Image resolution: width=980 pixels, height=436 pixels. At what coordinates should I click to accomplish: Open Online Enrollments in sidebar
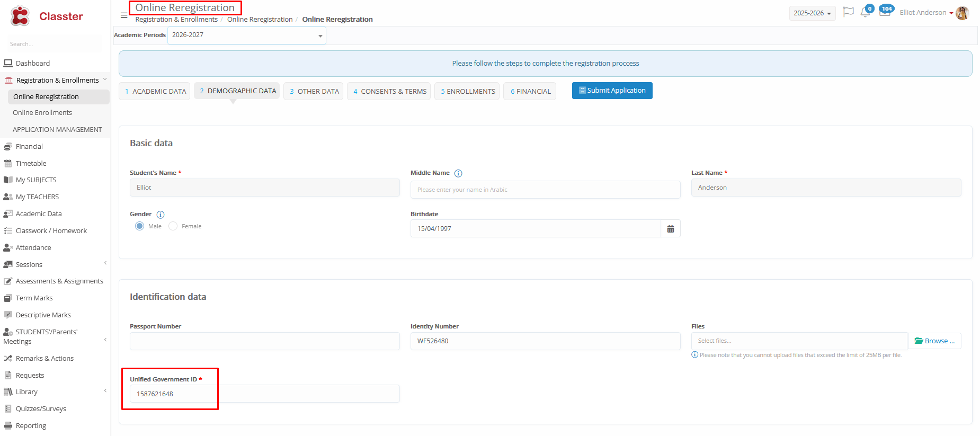click(42, 113)
